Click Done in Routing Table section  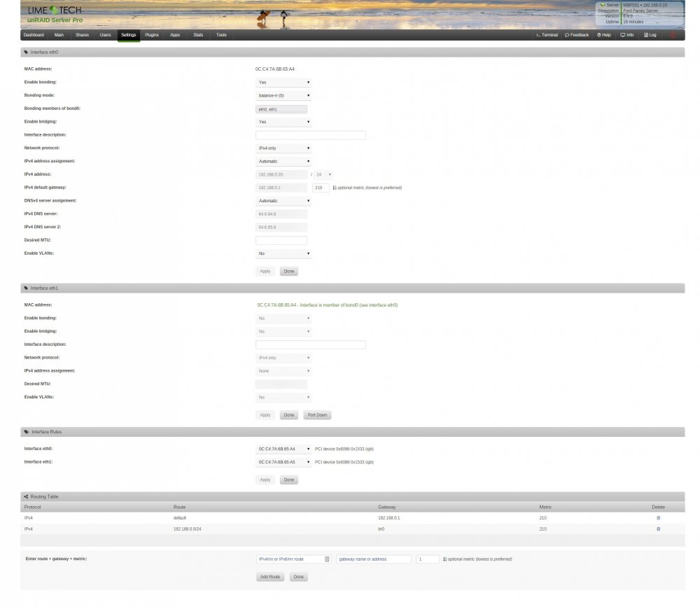299,577
